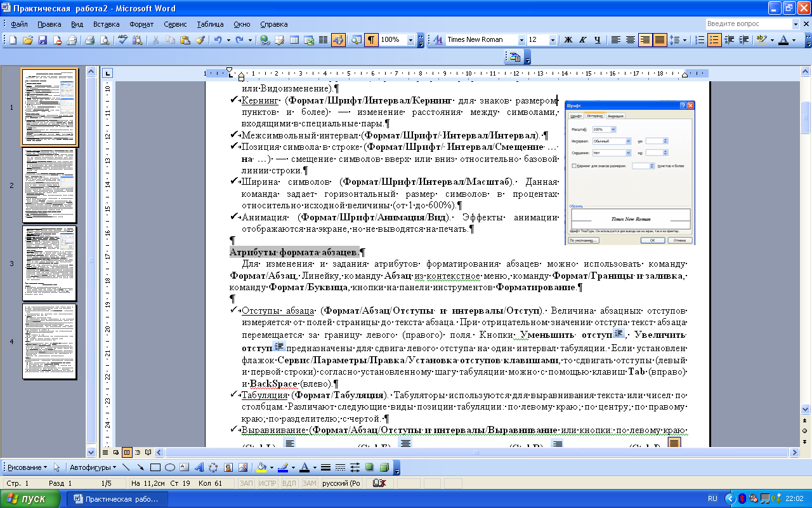Expand the undo history arrow
The width and height of the screenshot is (812, 508).
coord(228,39)
